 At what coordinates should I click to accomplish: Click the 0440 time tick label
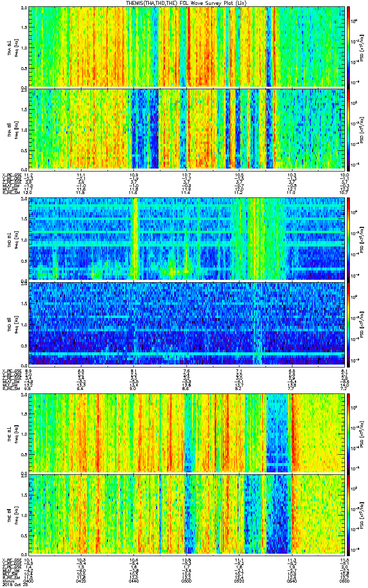click(133, 580)
